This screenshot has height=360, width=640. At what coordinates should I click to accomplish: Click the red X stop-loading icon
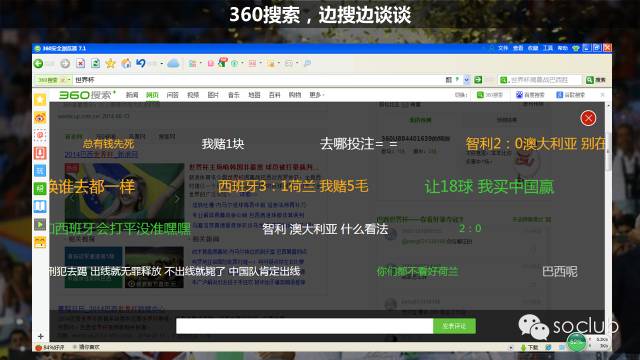[x=80, y=63]
